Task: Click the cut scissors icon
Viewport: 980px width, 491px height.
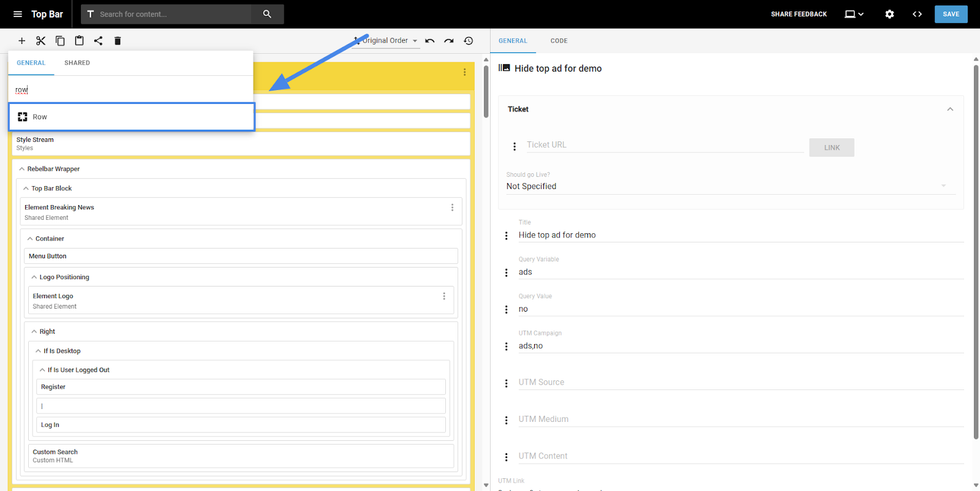Action: (x=41, y=41)
